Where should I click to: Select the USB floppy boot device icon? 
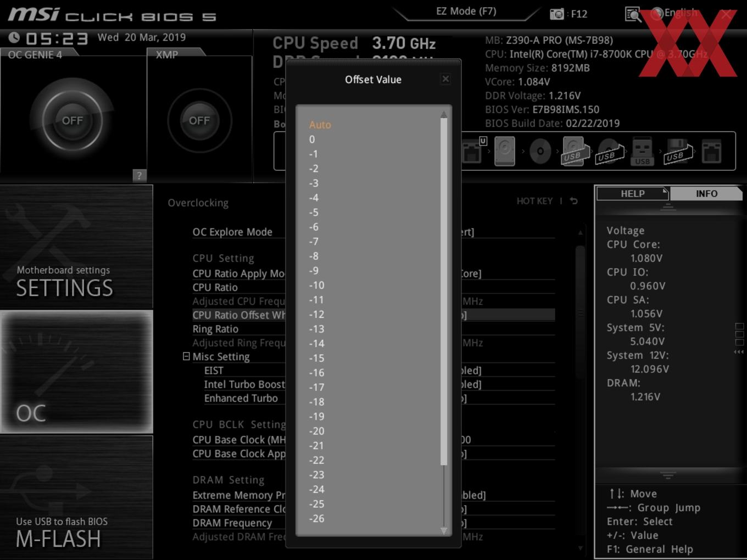click(678, 151)
